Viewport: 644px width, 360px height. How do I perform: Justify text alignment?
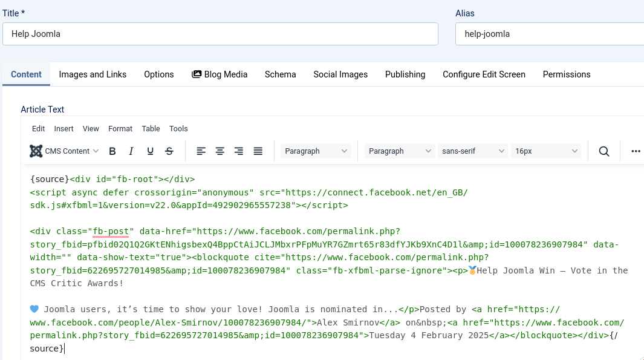tap(258, 151)
